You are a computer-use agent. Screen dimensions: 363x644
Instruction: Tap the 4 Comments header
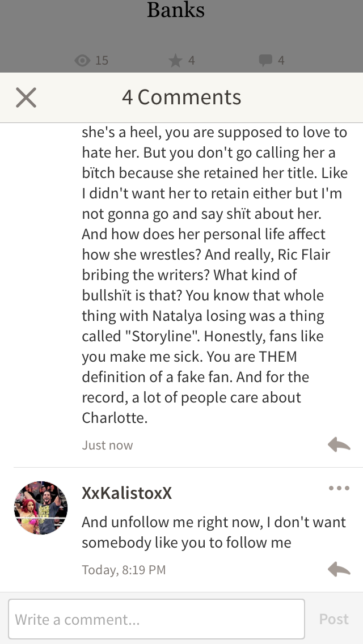pos(181,98)
